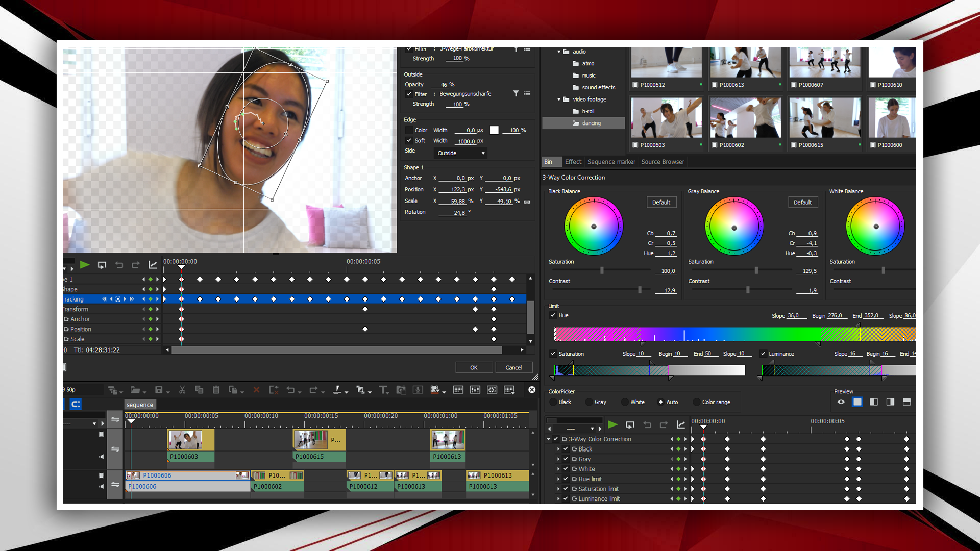Screen dimensions: 980x551
Task: Open the audio mixer icon in toolbar
Action: click(475, 390)
